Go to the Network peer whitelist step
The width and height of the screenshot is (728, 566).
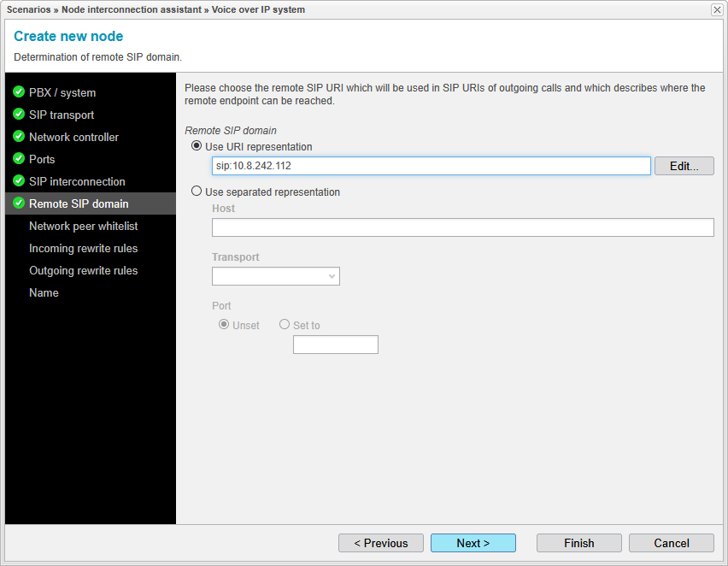tap(83, 226)
